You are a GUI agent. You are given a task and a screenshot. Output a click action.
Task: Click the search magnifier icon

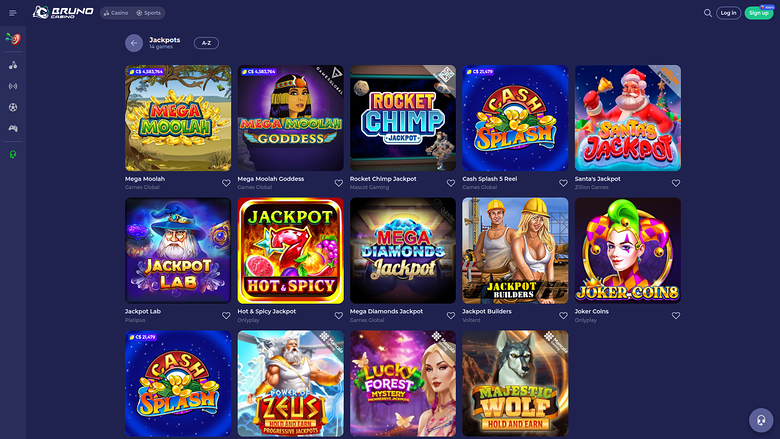(707, 13)
